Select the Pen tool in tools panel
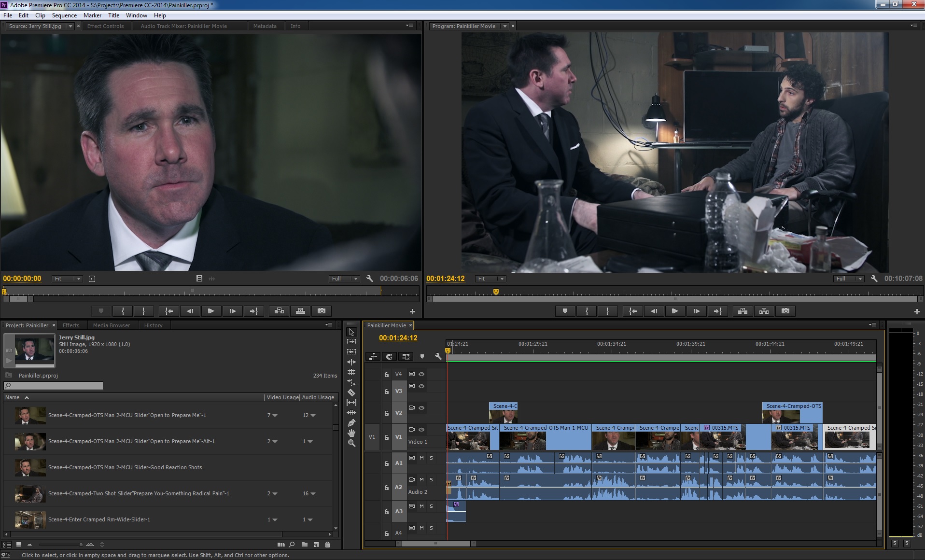 point(351,423)
